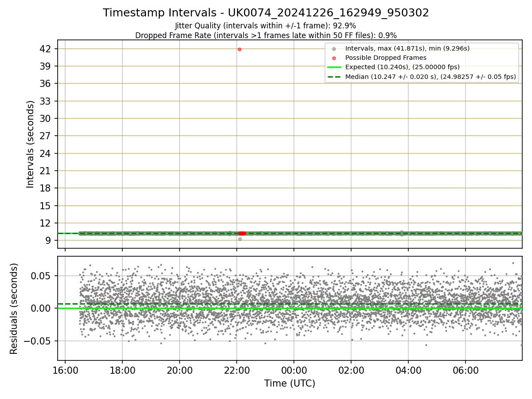The width and height of the screenshot is (532, 399).
Task: Click the 'Residuals (seconds)' y-axis label
Action: [x=14, y=309]
